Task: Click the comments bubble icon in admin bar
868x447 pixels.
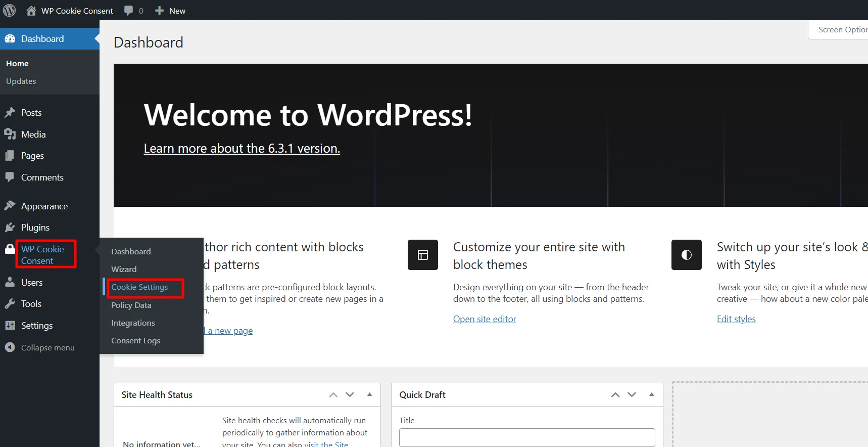Action: 129,11
